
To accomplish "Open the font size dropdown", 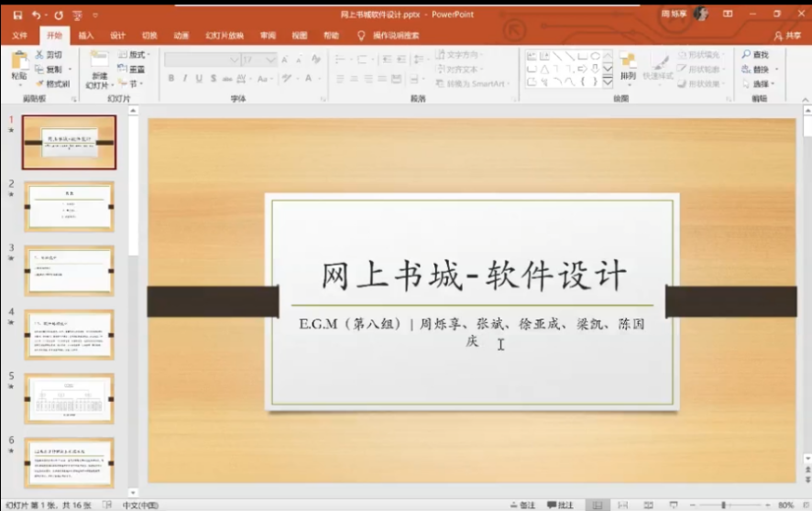I will (x=271, y=60).
